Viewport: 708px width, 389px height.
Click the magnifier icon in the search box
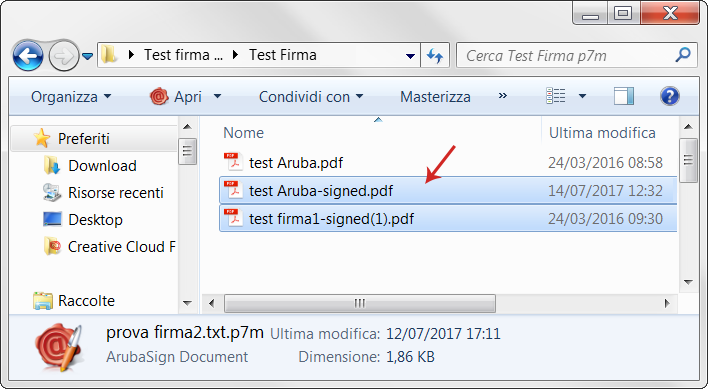point(683,55)
